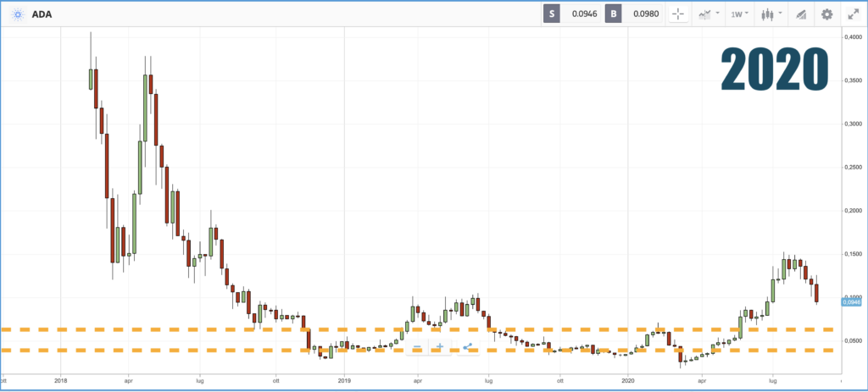Click the S sell button
The width and height of the screenshot is (868, 392).
click(x=551, y=14)
